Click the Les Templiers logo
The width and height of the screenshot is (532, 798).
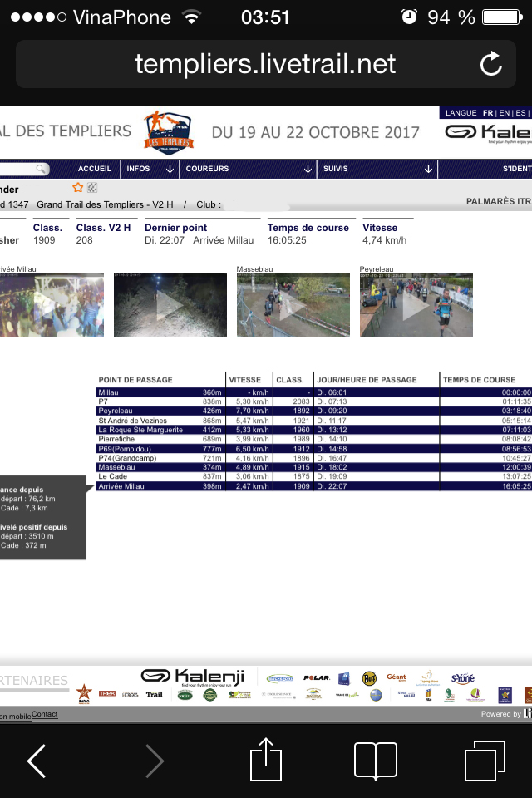click(168, 132)
